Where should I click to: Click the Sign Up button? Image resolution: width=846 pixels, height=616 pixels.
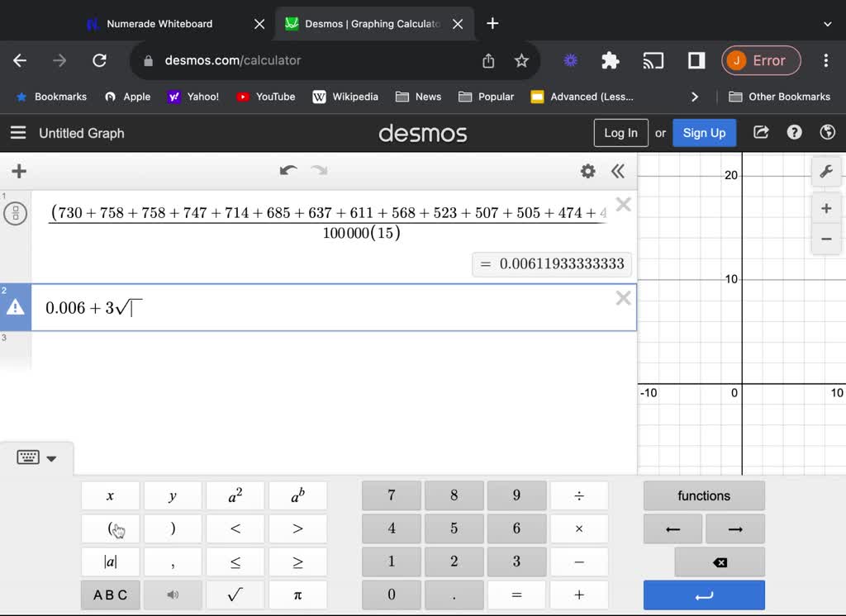tap(704, 133)
